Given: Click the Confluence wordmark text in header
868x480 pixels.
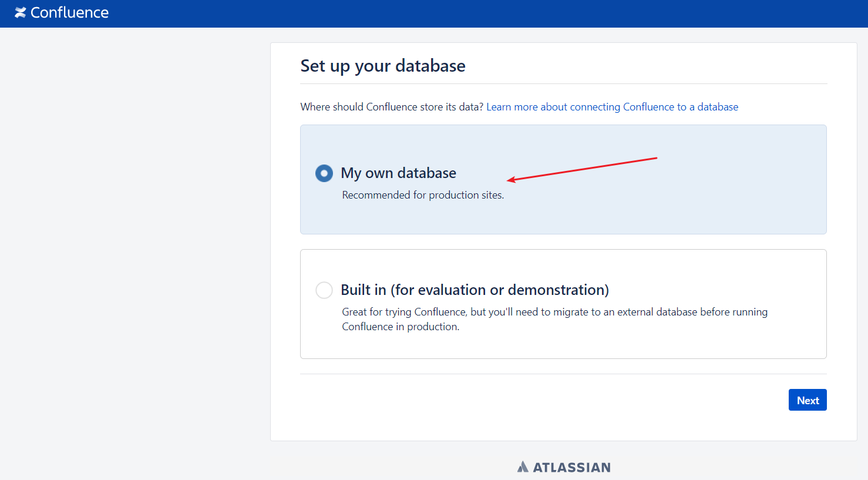Looking at the screenshot, I should [69, 12].
